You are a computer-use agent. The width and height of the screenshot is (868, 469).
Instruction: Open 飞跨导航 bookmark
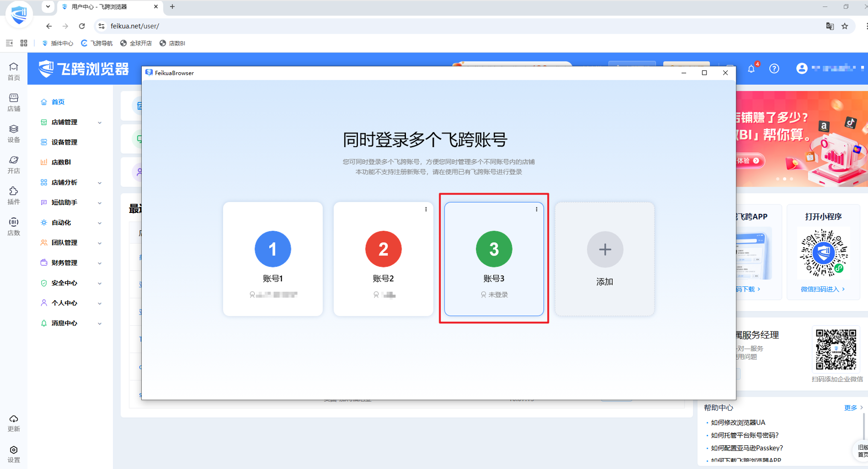[x=97, y=43]
